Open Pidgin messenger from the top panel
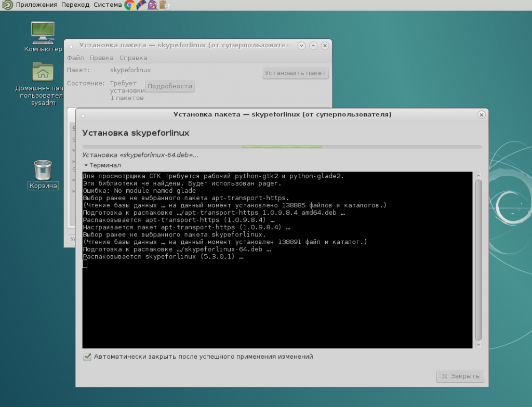 [153, 5]
